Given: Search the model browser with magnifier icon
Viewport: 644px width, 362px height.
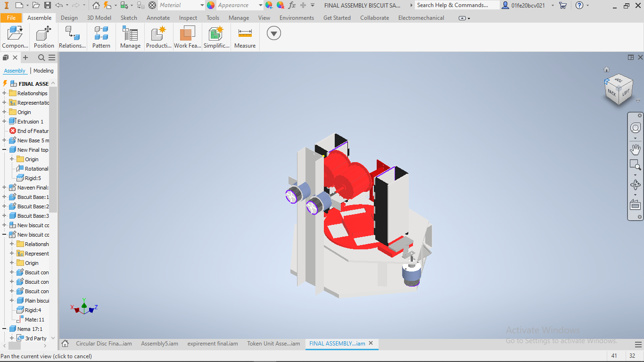Looking at the screenshot, I should pos(41,58).
